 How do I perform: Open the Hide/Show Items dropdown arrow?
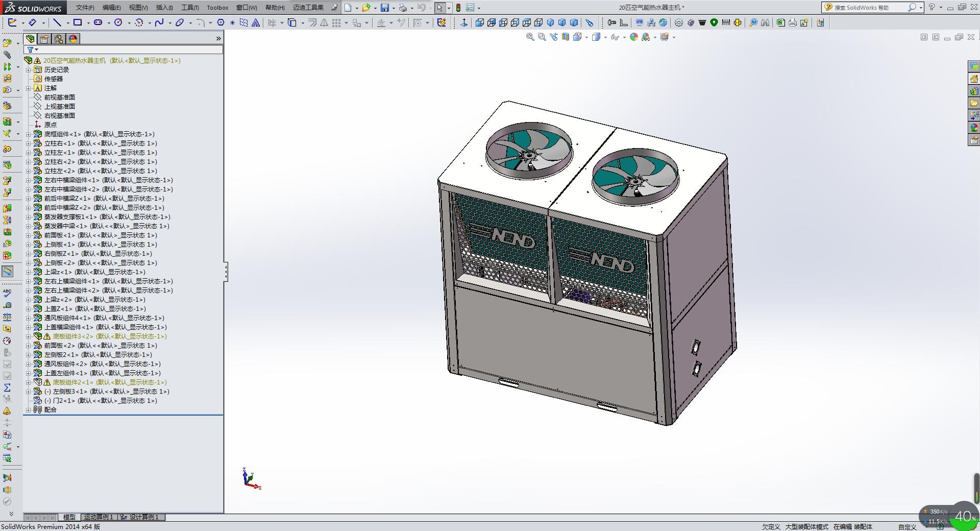pyautogui.click(x=624, y=37)
